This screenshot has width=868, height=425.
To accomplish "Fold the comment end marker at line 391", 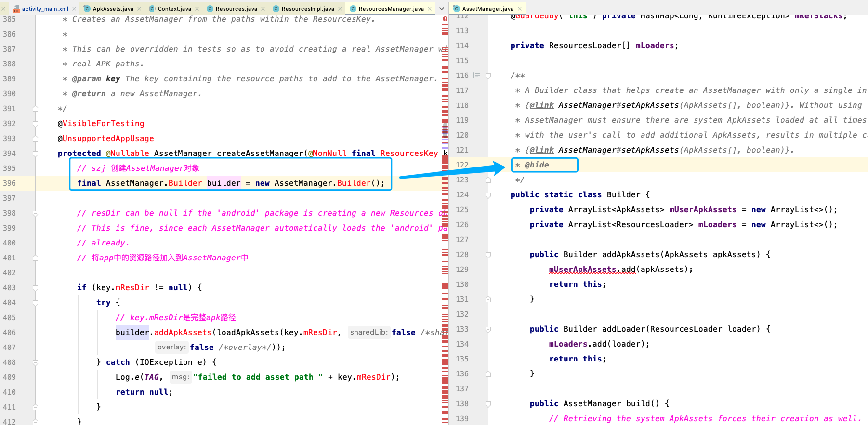I will [35, 109].
